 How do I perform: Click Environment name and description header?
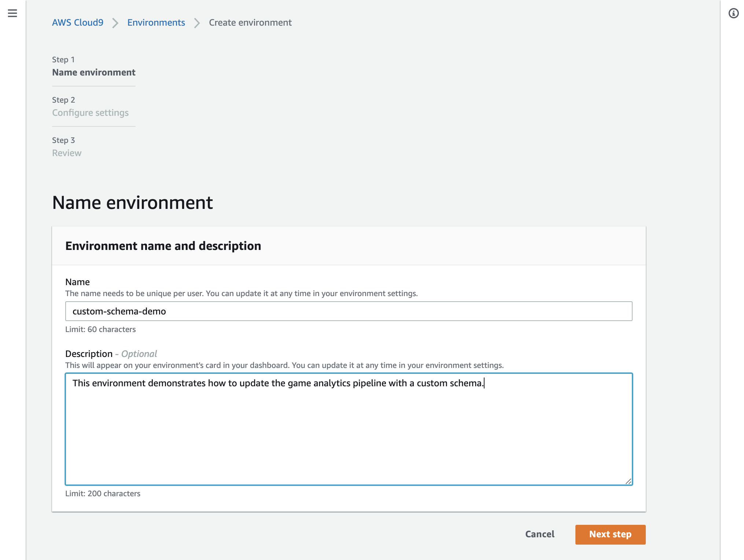pos(163,246)
